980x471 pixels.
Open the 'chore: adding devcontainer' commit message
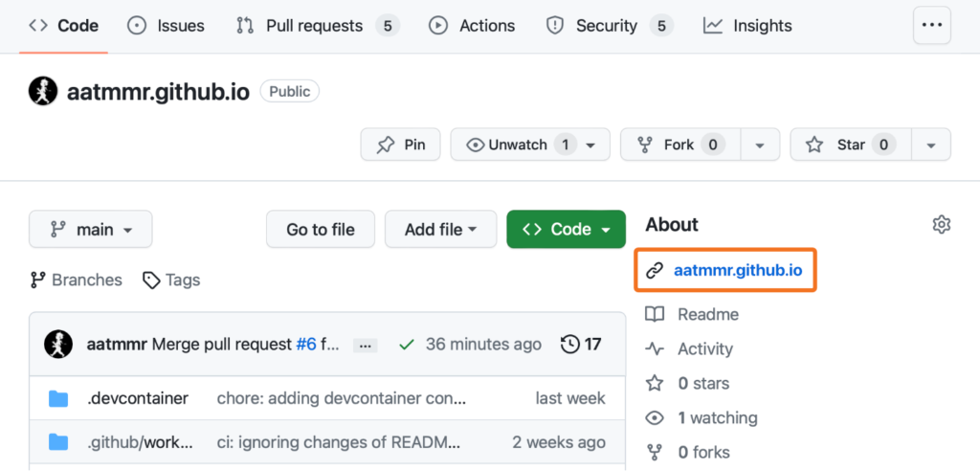pyautogui.click(x=342, y=398)
